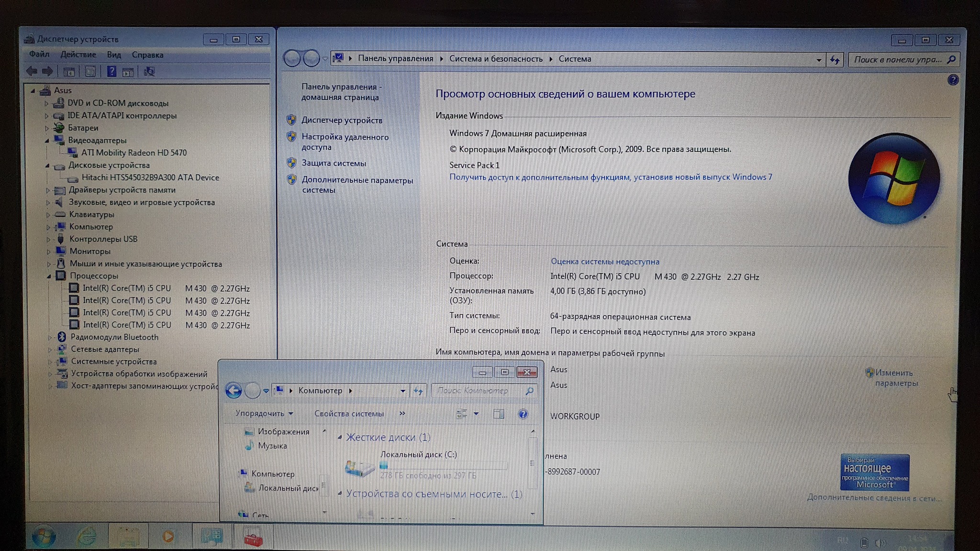Screen dimensions: 980x551
Task: Expand the Контроллеры USB node
Action: [48, 239]
